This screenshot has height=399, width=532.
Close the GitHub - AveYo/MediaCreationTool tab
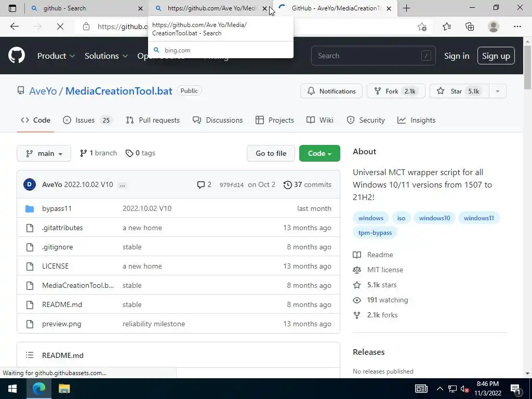pos(389,8)
